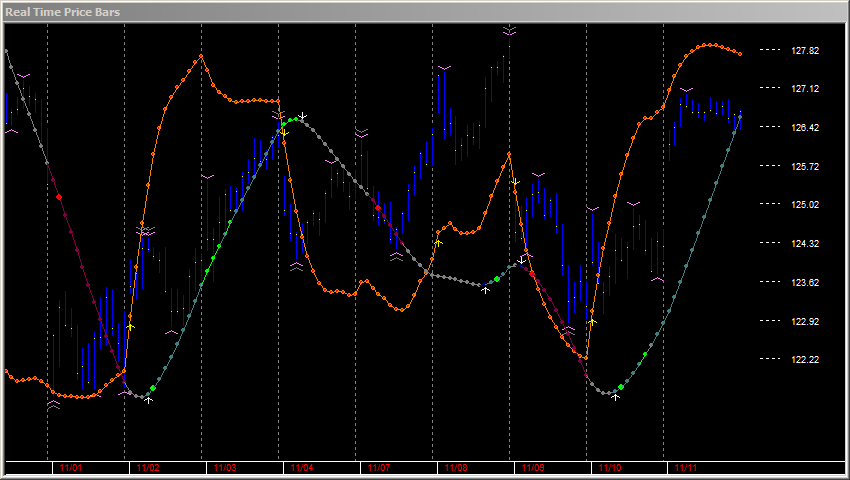The height and width of the screenshot is (480, 850).
Task: Click the yellow up arrow in the 11/02 session
Action: [130, 327]
